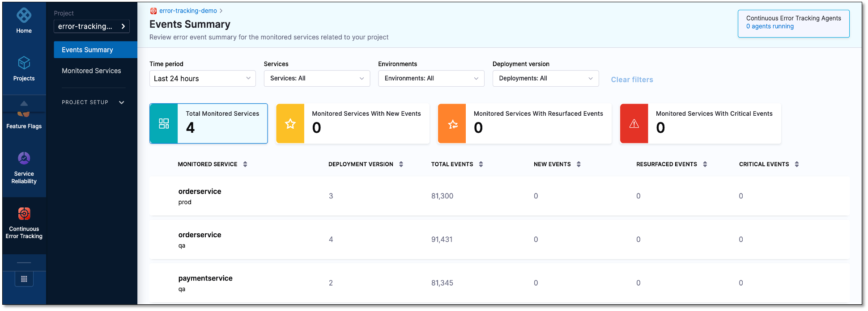Open the Time period dropdown
Viewport: 868px width, 311px height.
coord(202,79)
